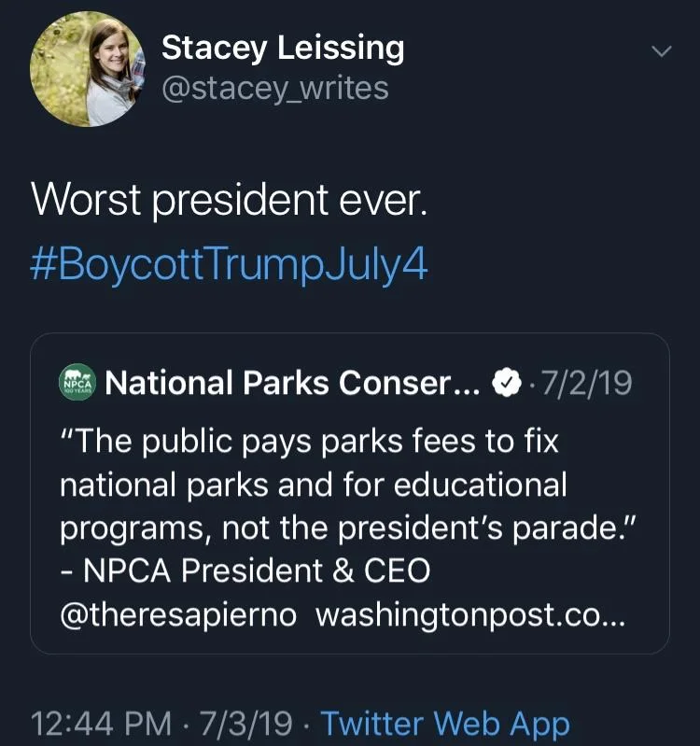Open the quoted tweet text body
This screenshot has width=700, height=746.
(x=348, y=528)
